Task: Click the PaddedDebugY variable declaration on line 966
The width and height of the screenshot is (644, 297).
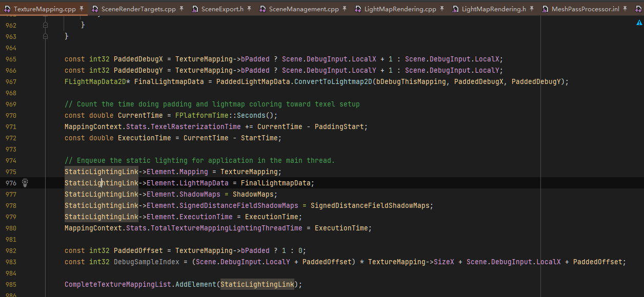Action: 138,70
